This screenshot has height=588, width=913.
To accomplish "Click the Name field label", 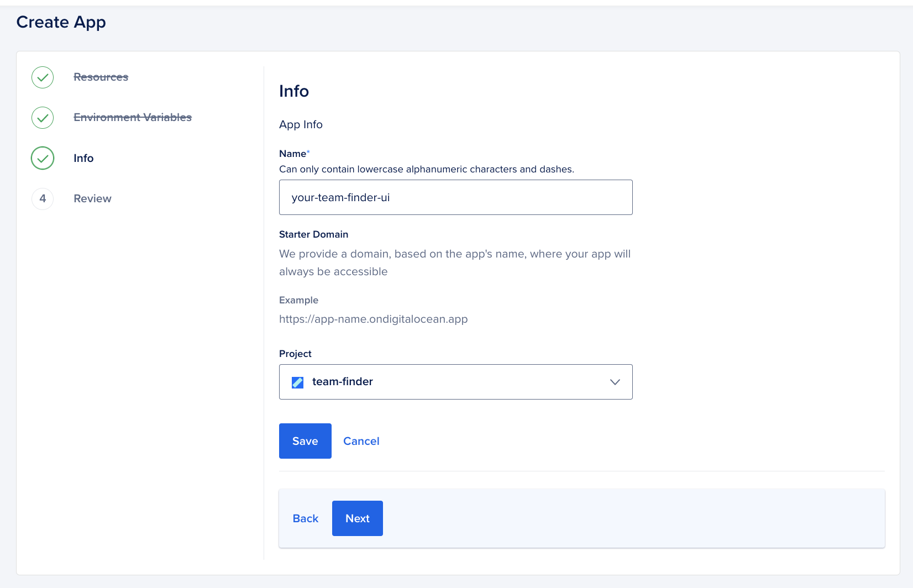I will [x=293, y=154].
